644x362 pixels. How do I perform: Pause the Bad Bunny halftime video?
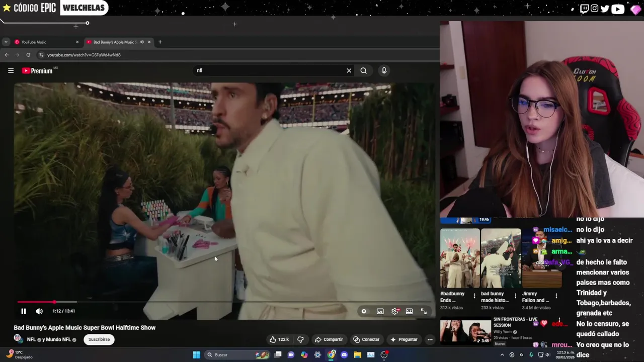coord(23,311)
